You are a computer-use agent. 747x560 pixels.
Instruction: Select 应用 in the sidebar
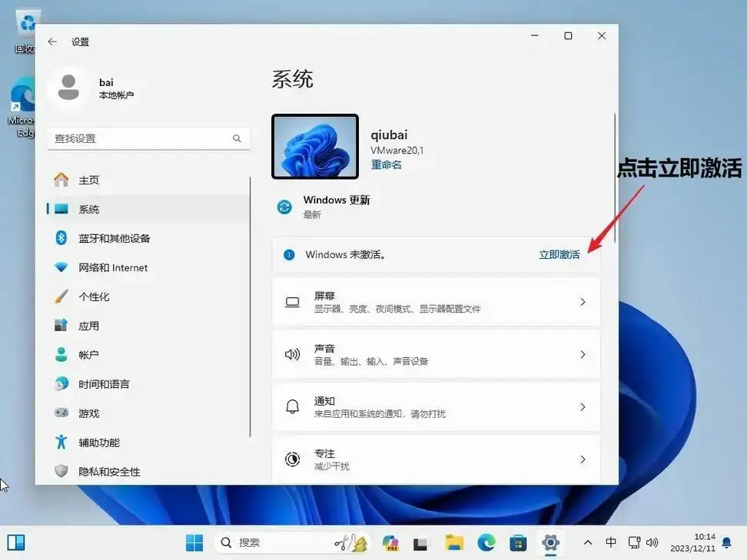pyautogui.click(x=88, y=325)
